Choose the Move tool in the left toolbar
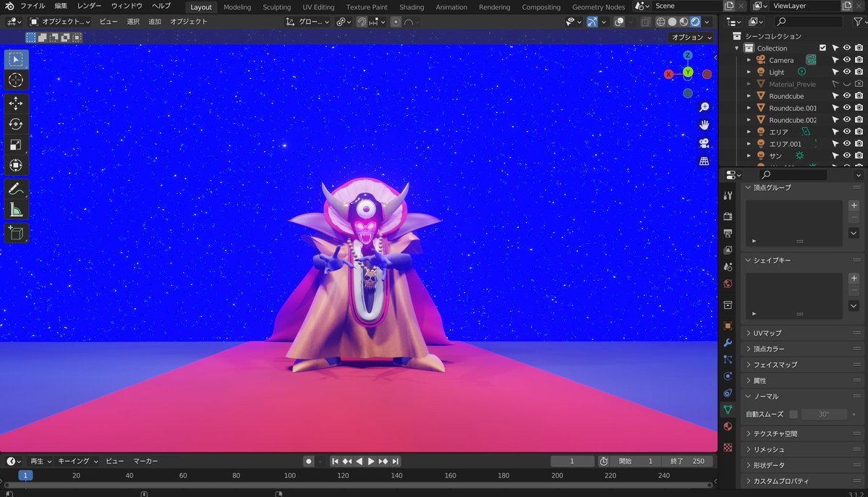Screen dimensions: 868x497 (16, 103)
